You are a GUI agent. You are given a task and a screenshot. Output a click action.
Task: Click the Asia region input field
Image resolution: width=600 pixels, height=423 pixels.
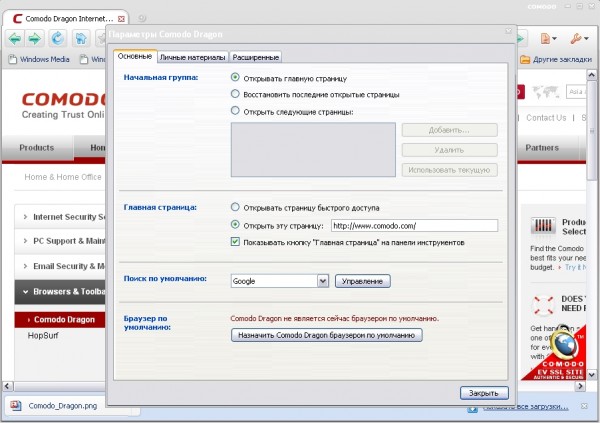[x=576, y=92]
